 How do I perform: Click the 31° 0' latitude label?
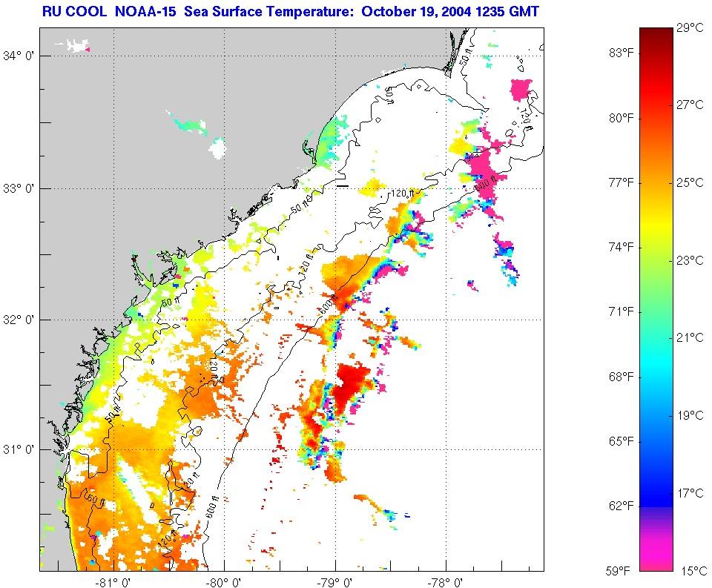pos(19,449)
